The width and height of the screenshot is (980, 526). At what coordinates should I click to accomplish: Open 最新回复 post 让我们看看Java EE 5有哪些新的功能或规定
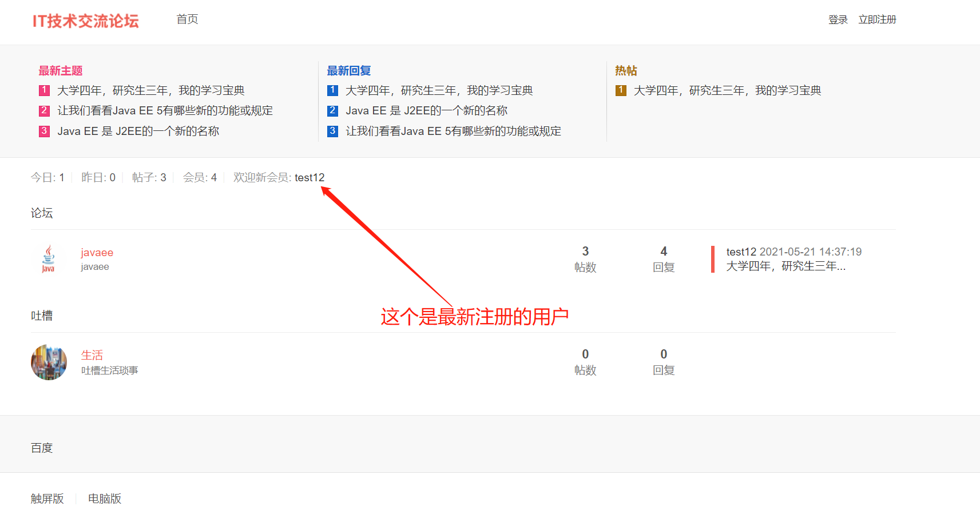click(454, 131)
